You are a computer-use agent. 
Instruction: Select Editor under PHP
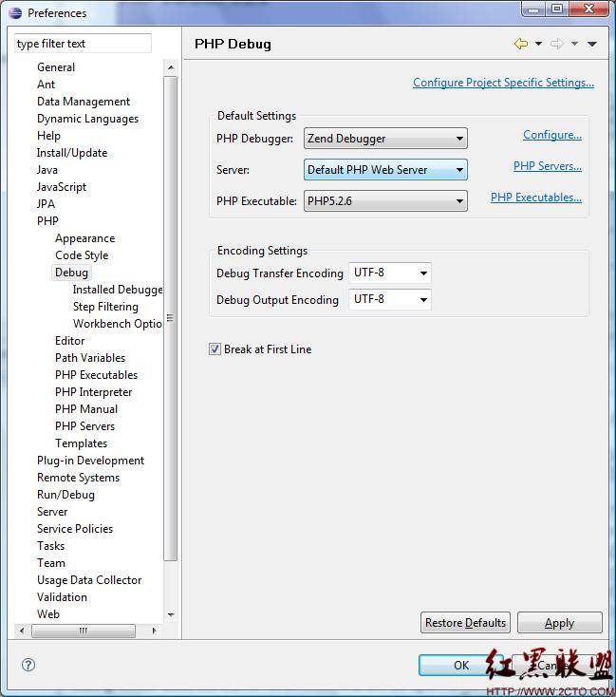(70, 341)
